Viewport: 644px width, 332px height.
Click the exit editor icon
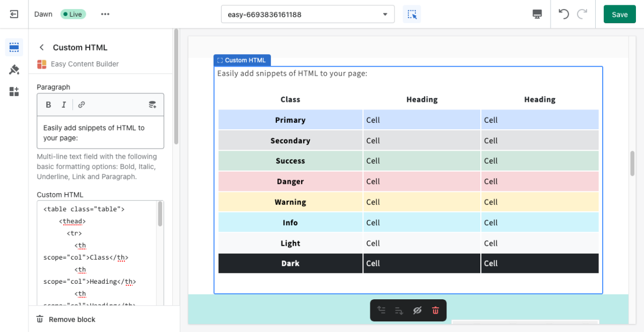pos(14,14)
